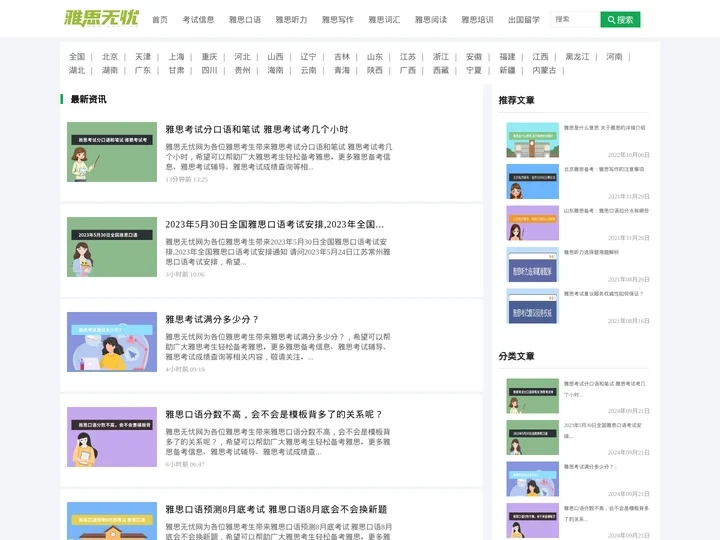Click thumbnail of 雅思口语预测8月底考试 article
720x540 pixels.
[x=112, y=521]
